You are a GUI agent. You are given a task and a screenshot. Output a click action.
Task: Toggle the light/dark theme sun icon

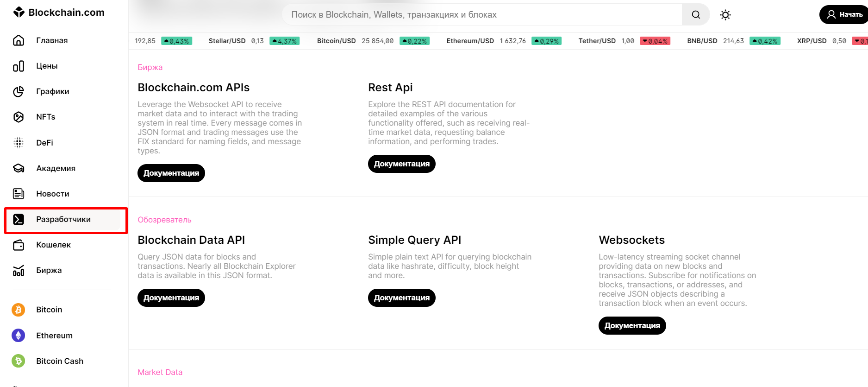point(725,15)
